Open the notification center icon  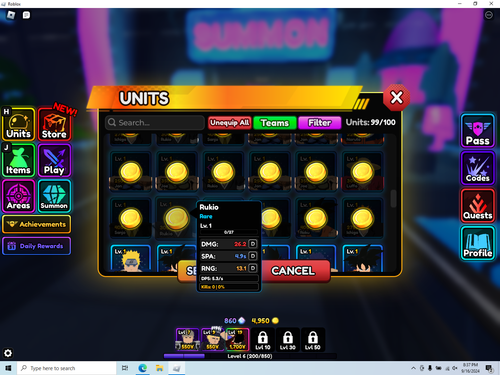click(x=489, y=368)
